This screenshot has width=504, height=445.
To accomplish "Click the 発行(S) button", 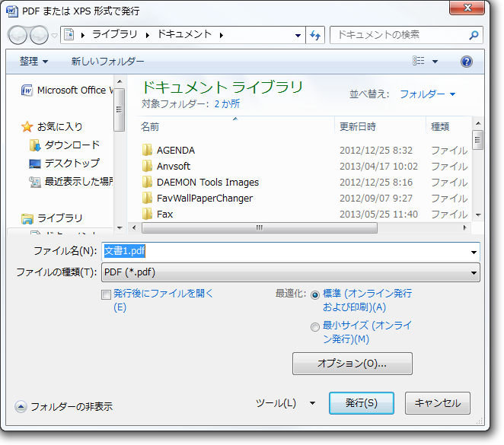I will click(x=361, y=403).
